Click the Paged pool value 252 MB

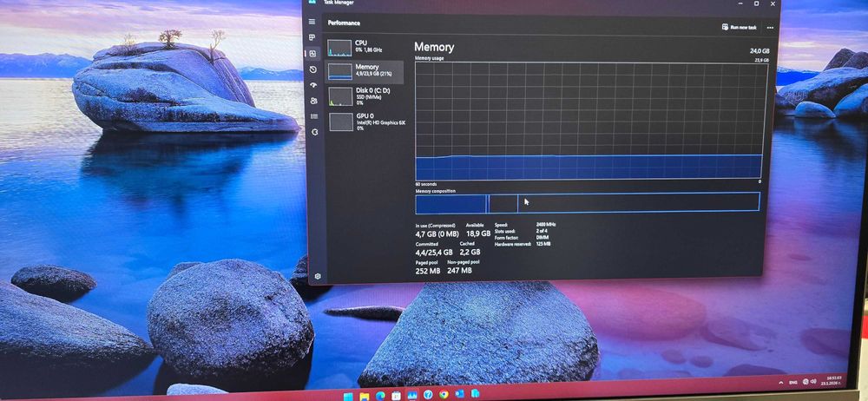click(x=428, y=271)
